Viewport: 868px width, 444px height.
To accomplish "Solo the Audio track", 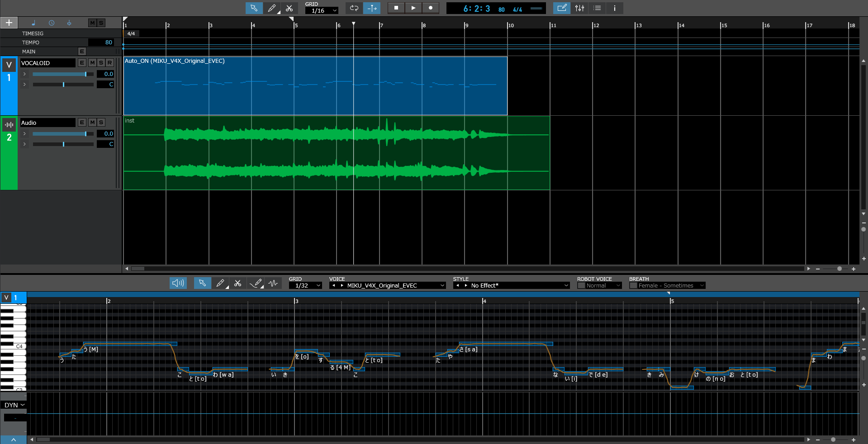I will click(101, 123).
